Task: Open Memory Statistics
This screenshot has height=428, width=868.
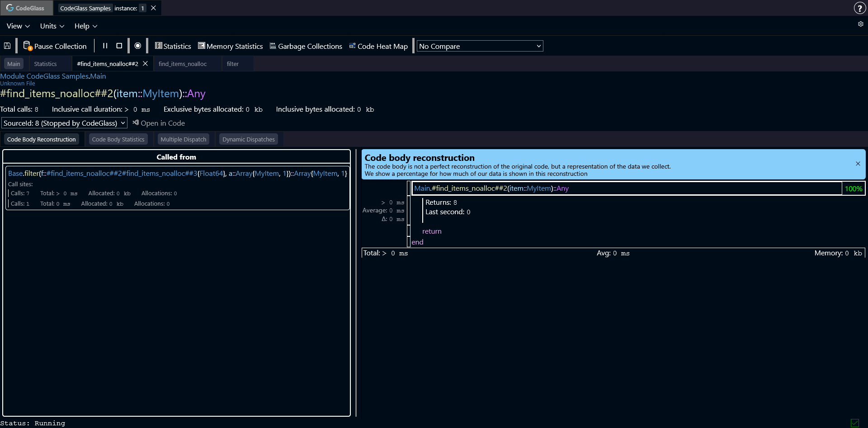Action: coord(231,46)
